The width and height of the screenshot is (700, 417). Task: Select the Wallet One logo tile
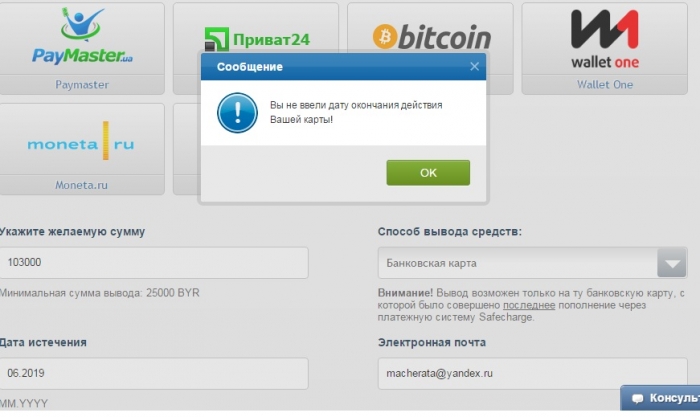pyautogui.click(x=604, y=38)
